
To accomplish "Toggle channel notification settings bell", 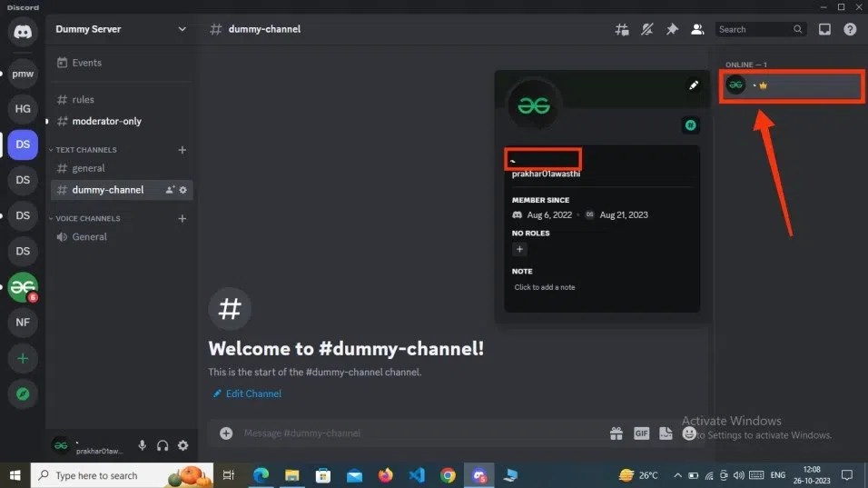I will (647, 29).
